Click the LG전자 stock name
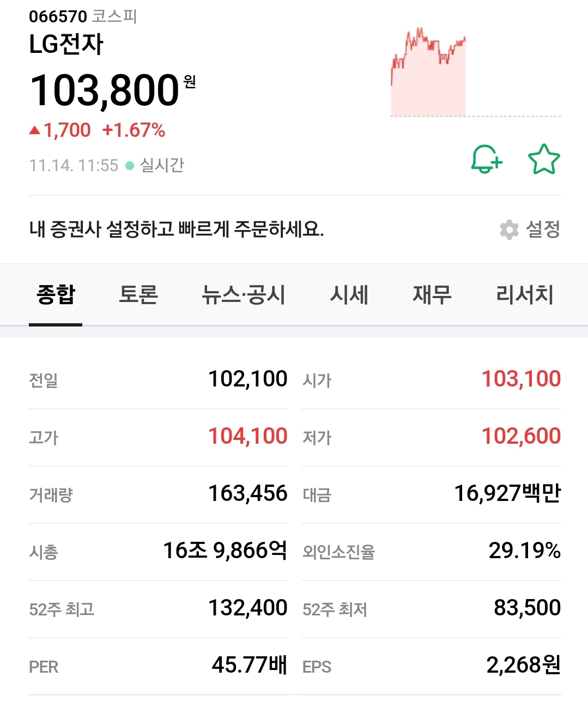Viewport: 588px width, 707px height. point(66,45)
